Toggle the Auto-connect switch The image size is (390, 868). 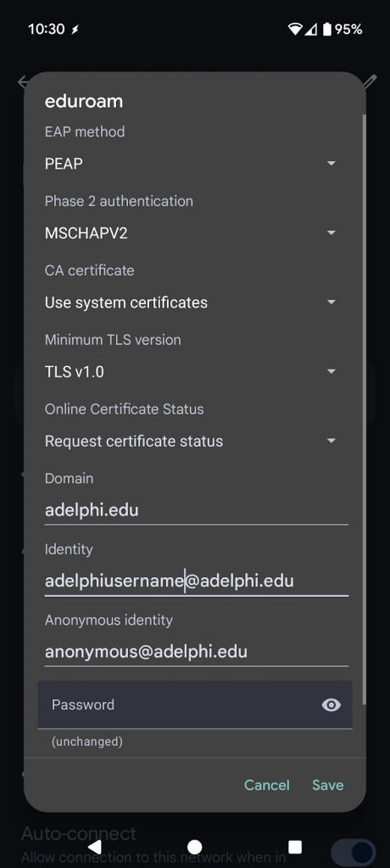[x=354, y=851]
